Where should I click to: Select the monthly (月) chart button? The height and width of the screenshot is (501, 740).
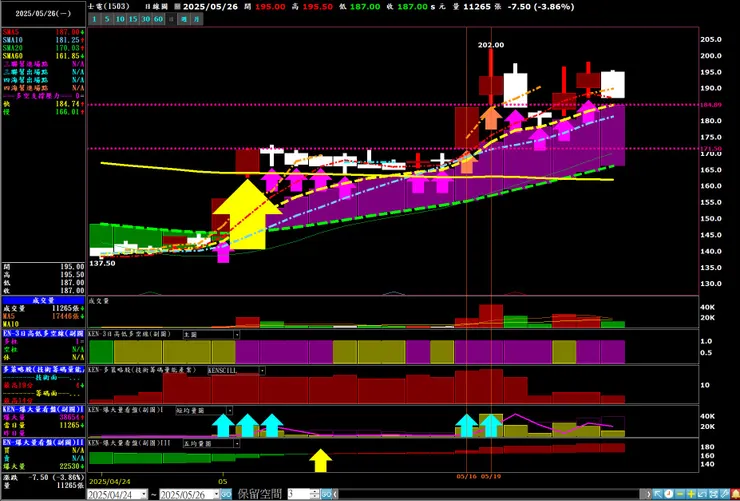197,19
